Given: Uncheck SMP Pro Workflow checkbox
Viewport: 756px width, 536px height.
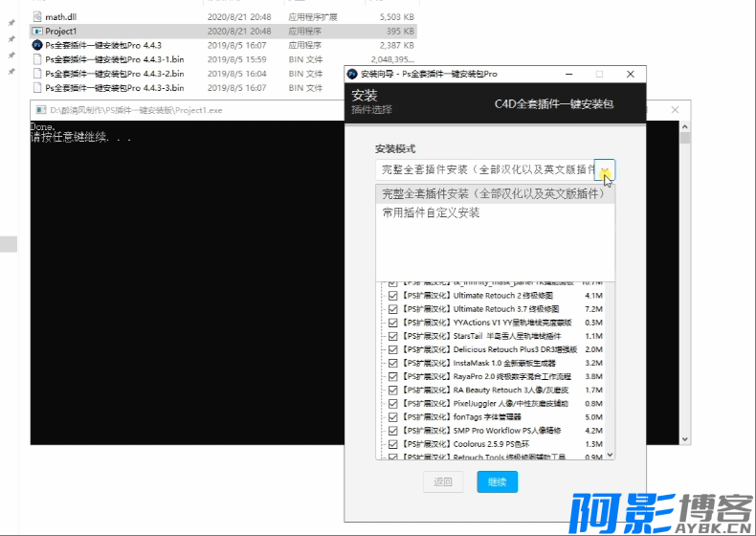Looking at the screenshot, I should [x=392, y=431].
